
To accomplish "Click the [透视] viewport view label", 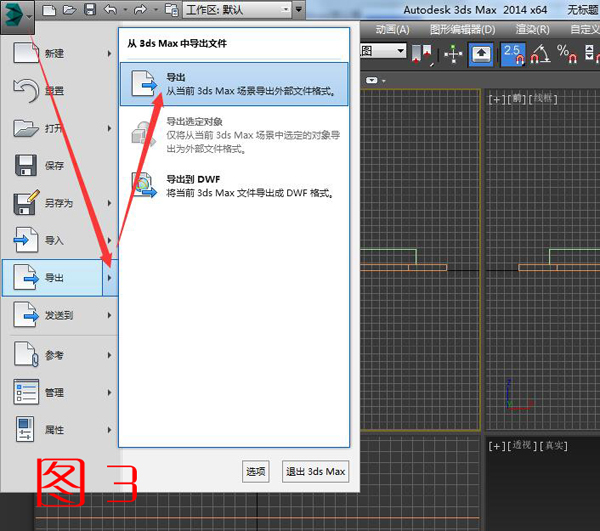I will [522, 445].
